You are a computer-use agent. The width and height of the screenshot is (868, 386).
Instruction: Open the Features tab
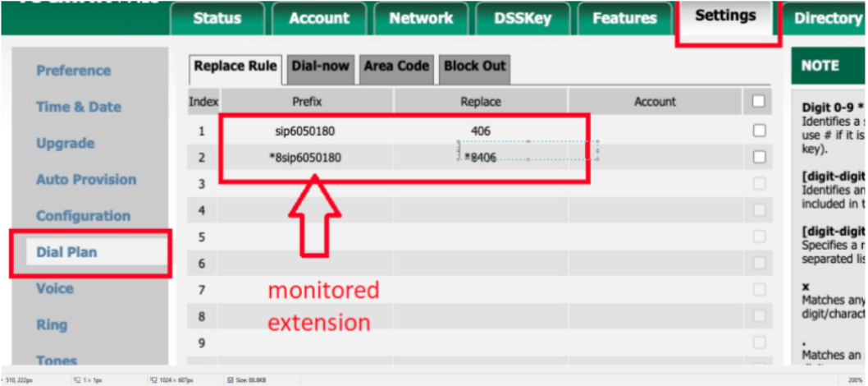(x=625, y=18)
